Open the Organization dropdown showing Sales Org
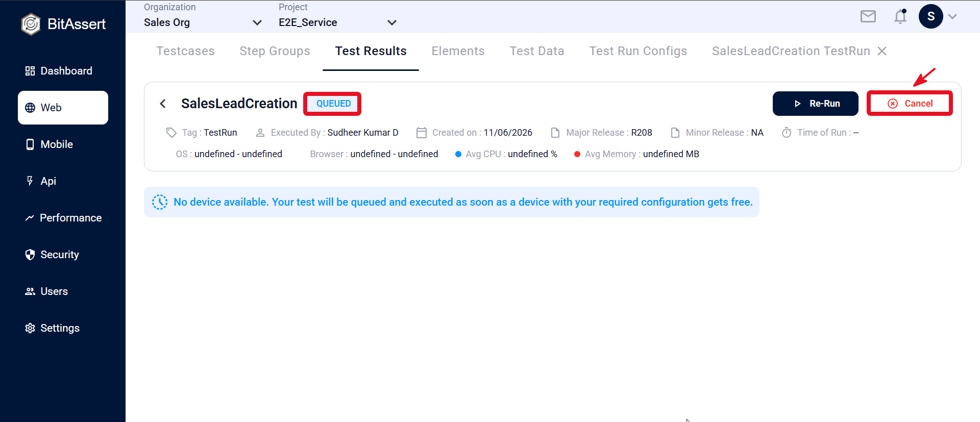 coord(203,22)
